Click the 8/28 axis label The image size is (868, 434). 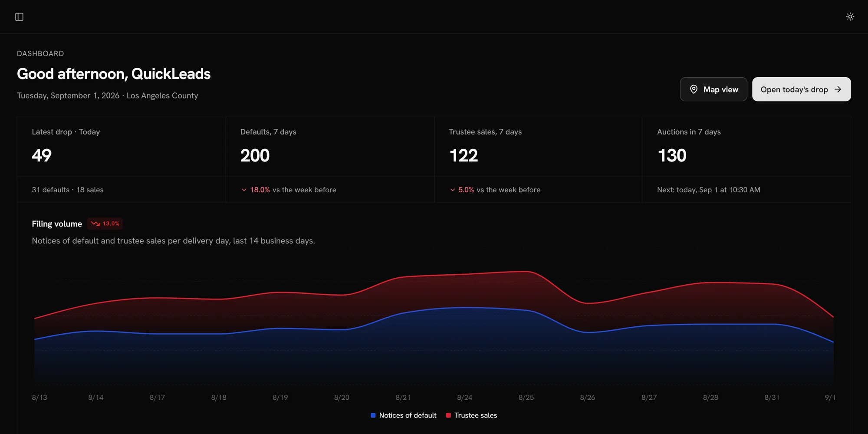(x=710, y=398)
